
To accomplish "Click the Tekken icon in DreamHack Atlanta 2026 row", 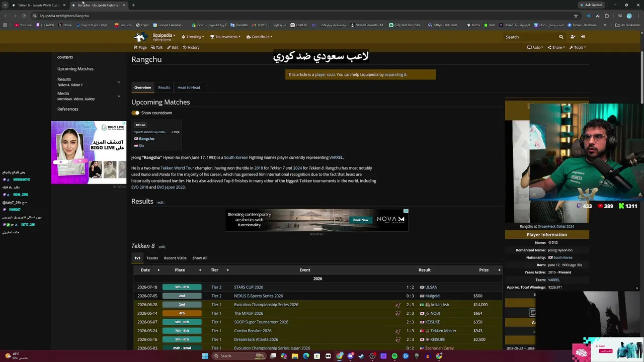I will click(398, 339).
